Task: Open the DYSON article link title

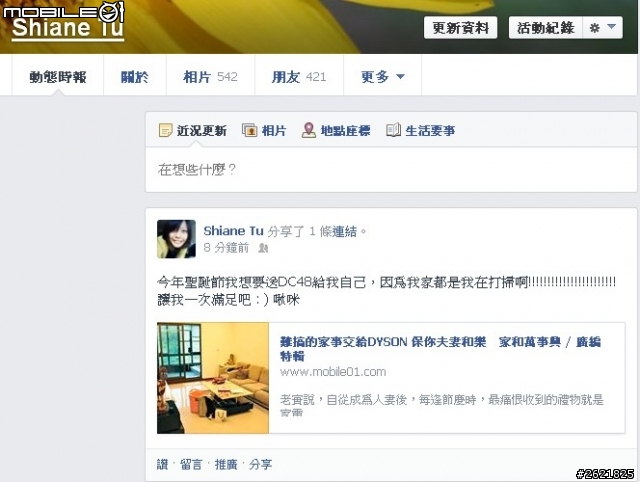Action: (x=440, y=349)
